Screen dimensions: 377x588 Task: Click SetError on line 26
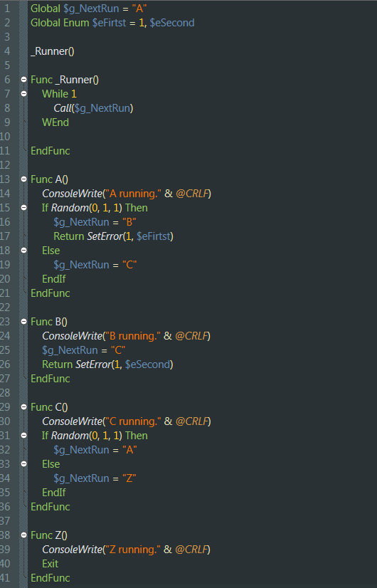click(x=94, y=364)
